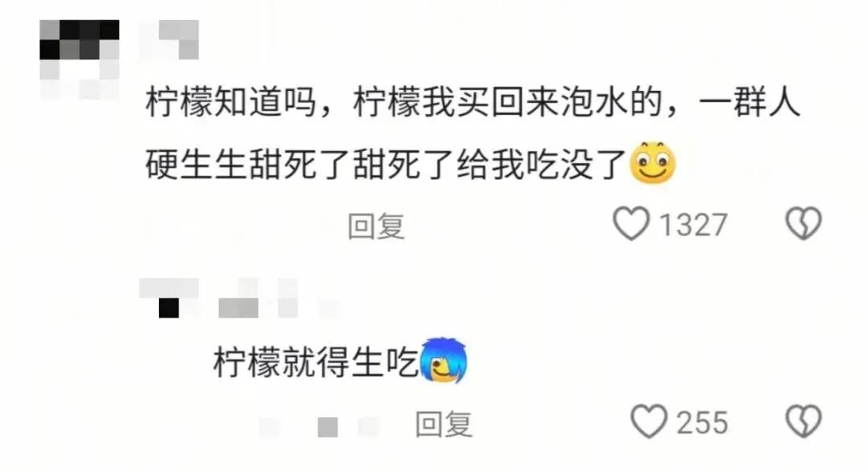Open the top commenter's pixelated avatar

pyautogui.click(x=79, y=59)
